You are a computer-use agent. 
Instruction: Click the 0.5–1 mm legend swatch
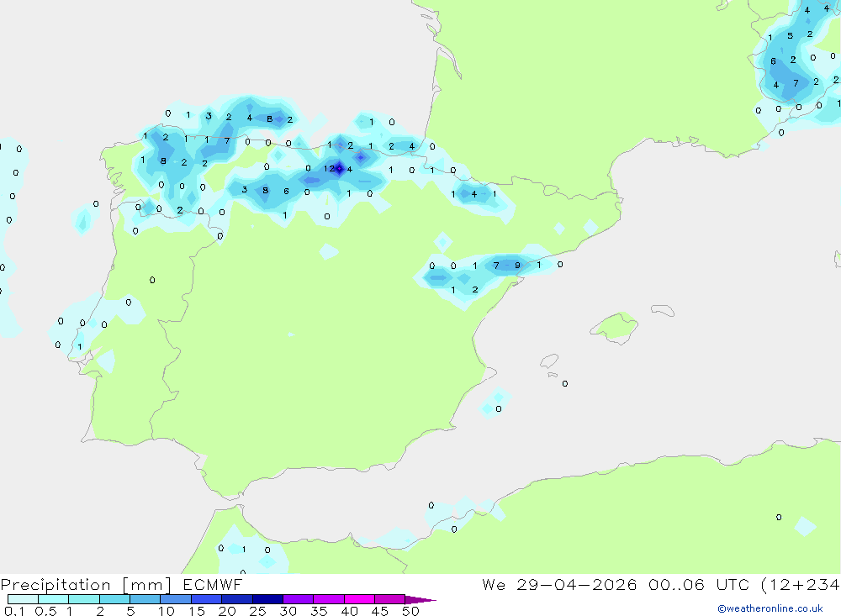click(x=54, y=599)
